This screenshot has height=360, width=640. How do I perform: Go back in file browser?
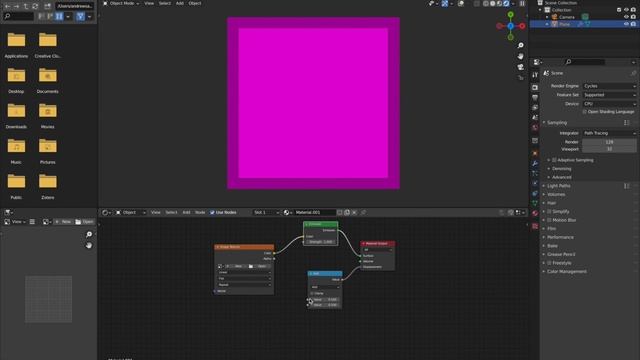point(7,6)
